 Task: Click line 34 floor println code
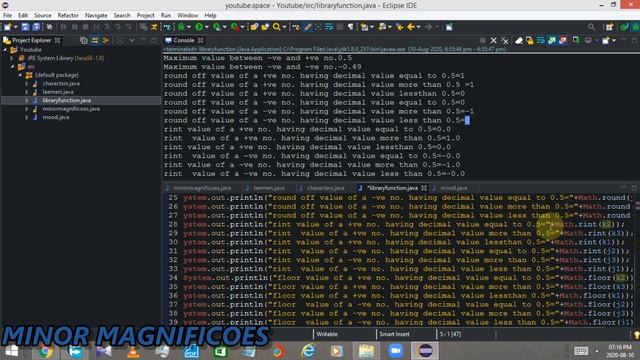click(409, 278)
